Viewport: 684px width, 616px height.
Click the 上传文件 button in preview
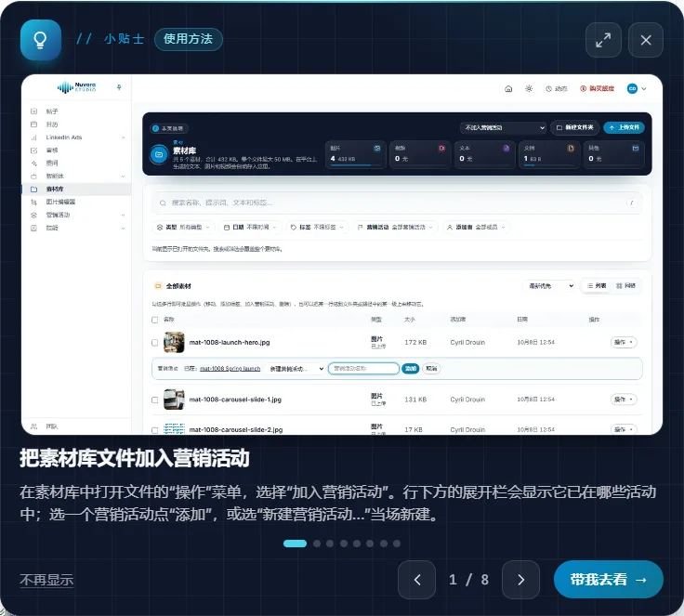[x=625, y=127]
